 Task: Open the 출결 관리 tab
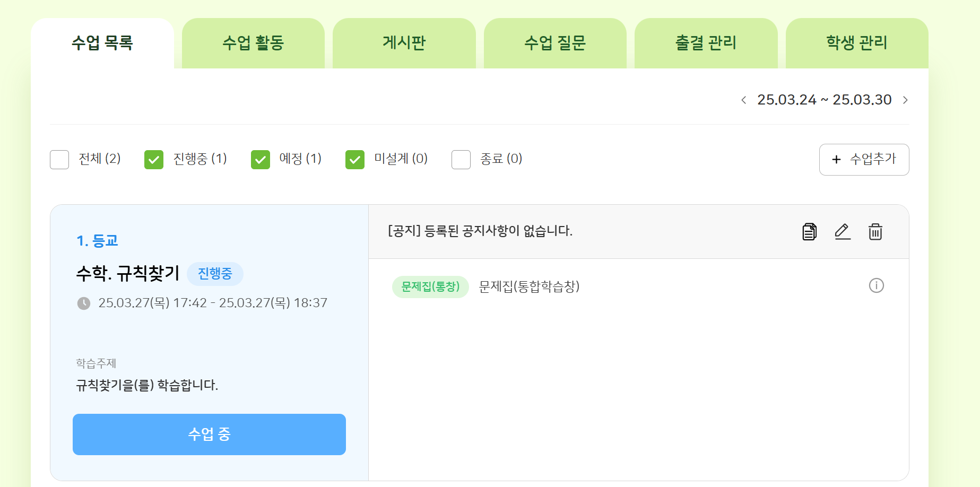[x=706, y=43]
